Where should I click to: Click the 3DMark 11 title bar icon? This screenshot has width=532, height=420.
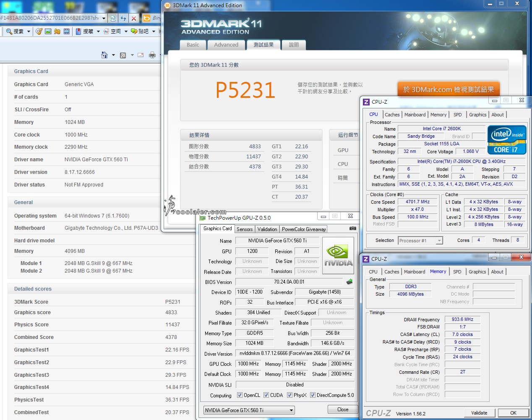click(167, 5)
